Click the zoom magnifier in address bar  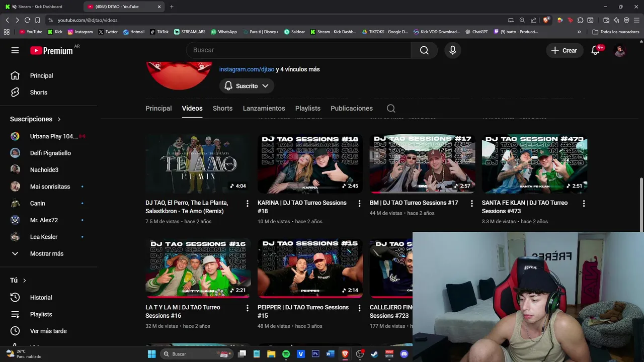pyautogui.click(x=522, y=20)
